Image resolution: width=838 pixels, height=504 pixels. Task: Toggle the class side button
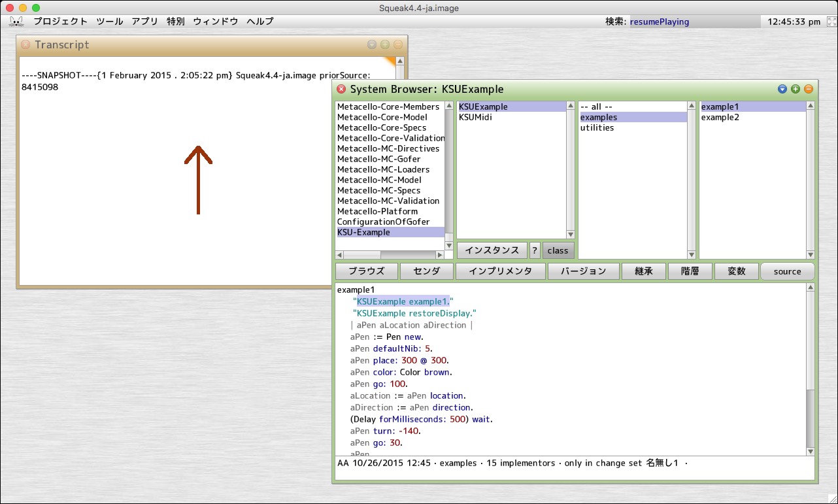(558, 250)
